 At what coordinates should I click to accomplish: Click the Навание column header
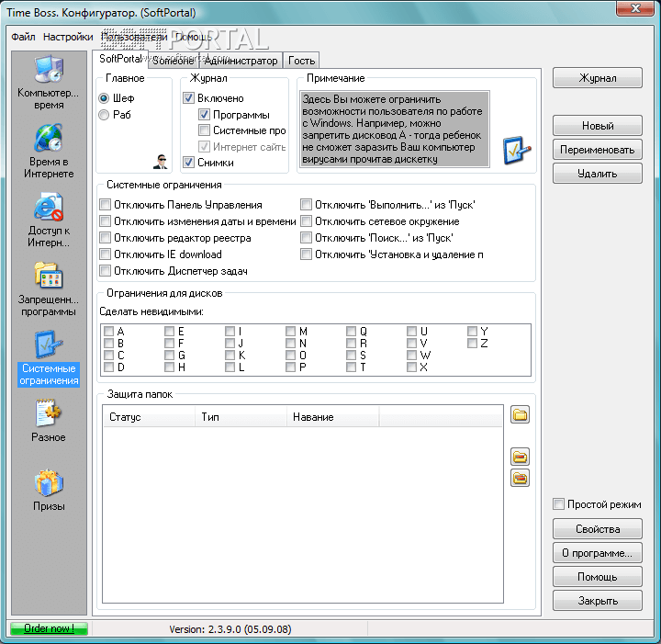[332, 417]
